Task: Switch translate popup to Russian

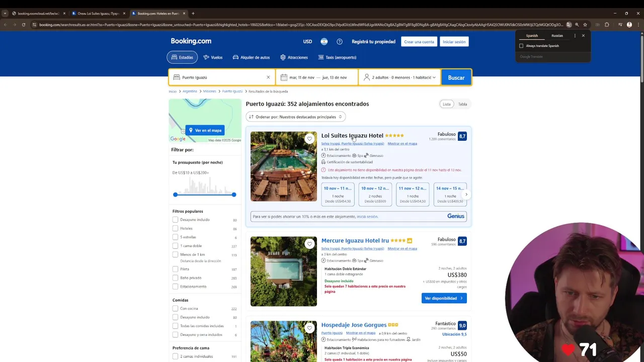Action: 557,36
